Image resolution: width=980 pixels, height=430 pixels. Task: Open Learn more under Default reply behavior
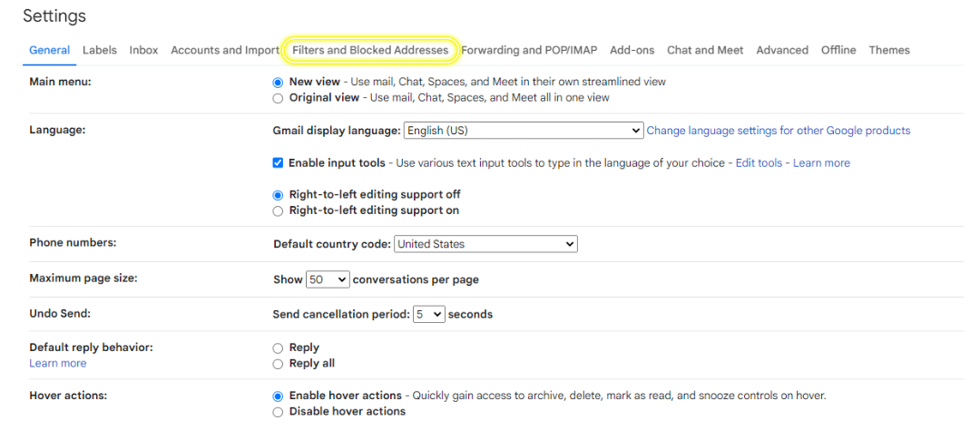[x=57, y=363]
